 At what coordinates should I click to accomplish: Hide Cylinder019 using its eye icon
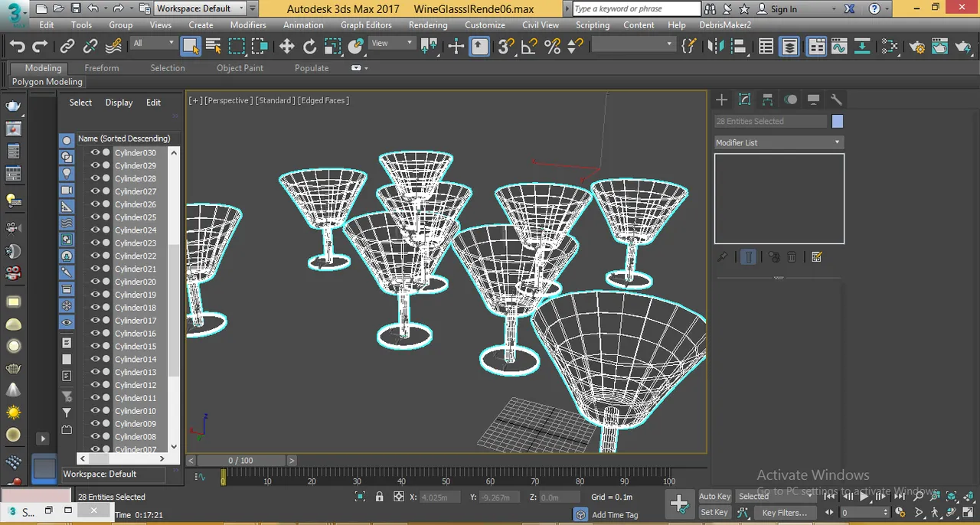click(x=95, y=295)
